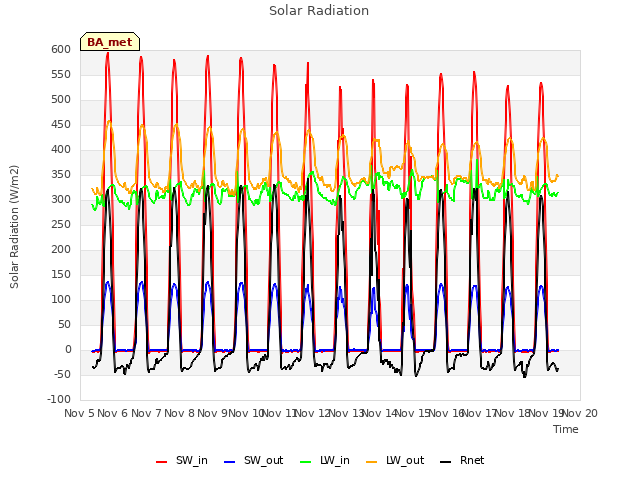640x480 pixels.
Task: Click the Nov 20 x-axis date label
Action: pos(580,413)
